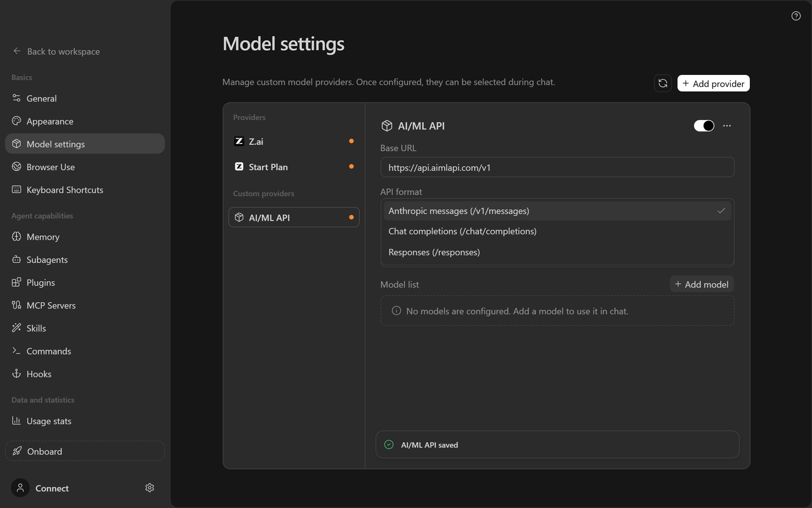Click the Start Plan provider logo icon
The height and width of the screenshot is (508, 812).
239,166
